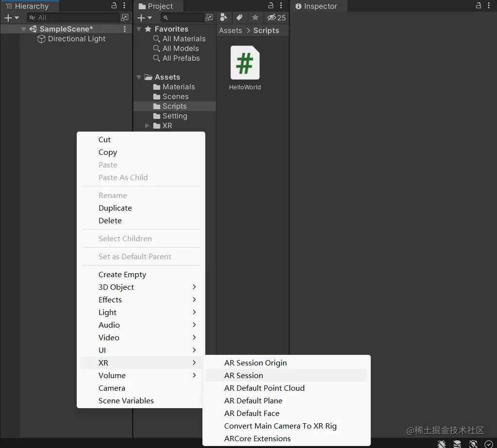Viewport: 497px width, 448px height.
Task: Open the Light submenu
Action: (141, 312)
